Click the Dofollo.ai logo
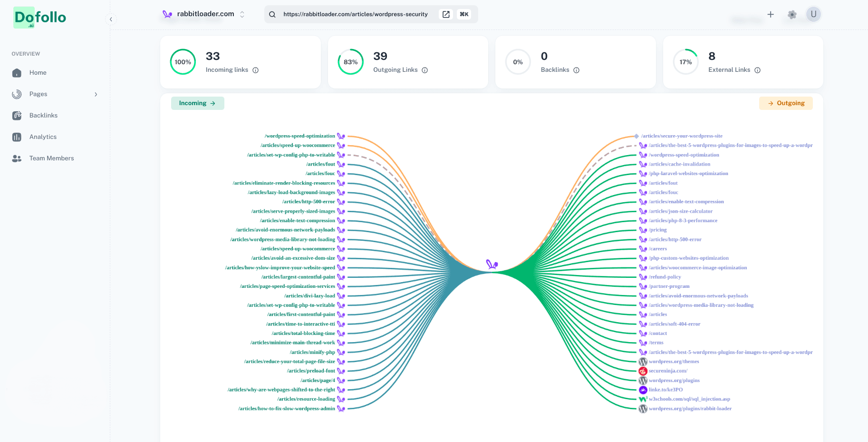 40,18
